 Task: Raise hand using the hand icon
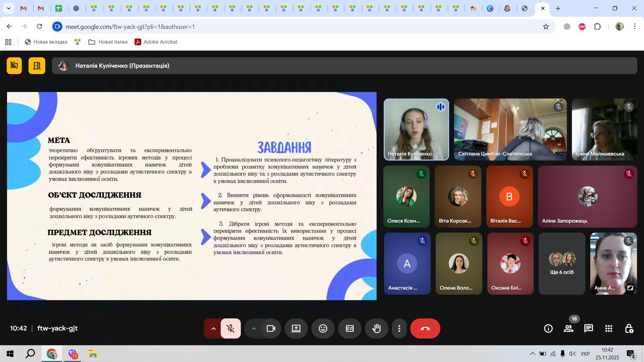pos(376,328)
